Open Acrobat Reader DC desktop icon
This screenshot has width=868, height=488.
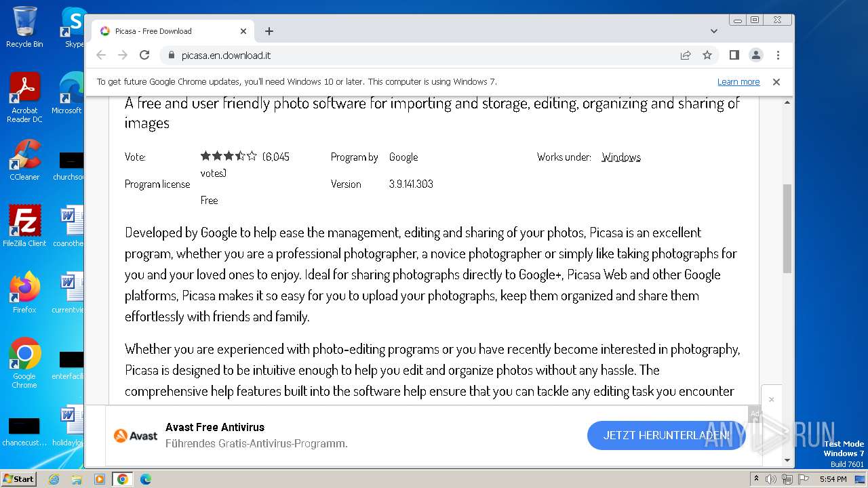coord(24,98)
